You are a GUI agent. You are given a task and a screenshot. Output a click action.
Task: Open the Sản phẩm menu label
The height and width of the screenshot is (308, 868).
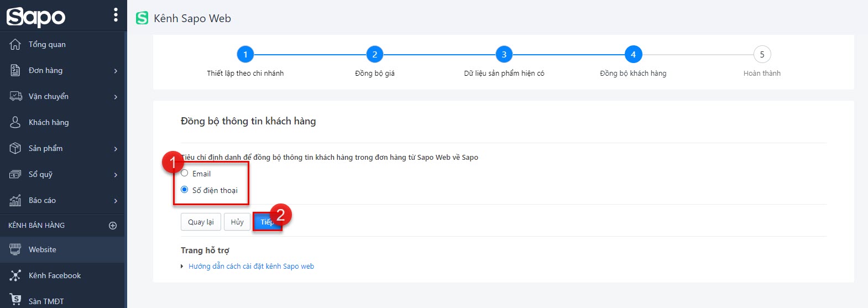(46, 148)
